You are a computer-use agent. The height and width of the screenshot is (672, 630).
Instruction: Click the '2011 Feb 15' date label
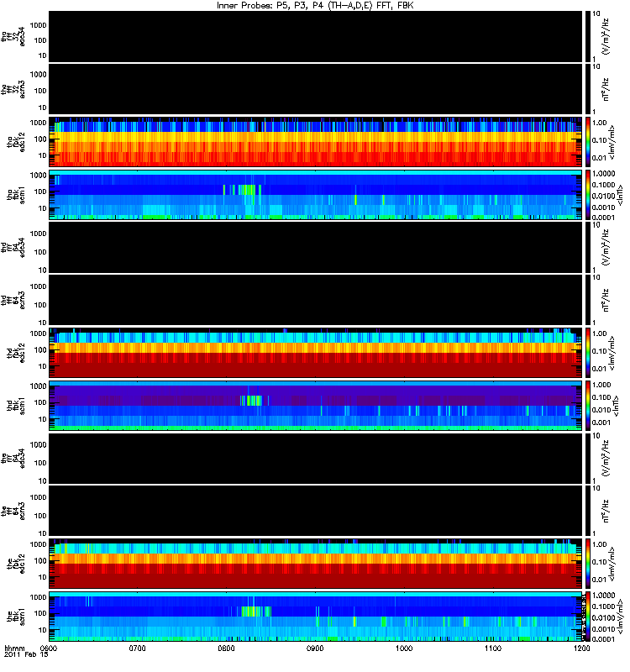[26, 655]
